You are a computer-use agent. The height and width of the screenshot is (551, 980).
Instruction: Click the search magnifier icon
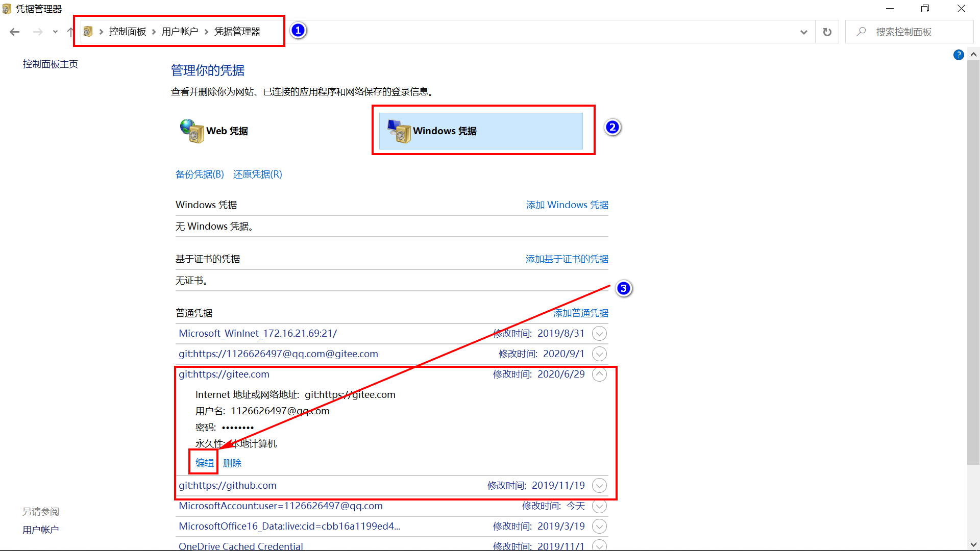click(x=862, y=32)
